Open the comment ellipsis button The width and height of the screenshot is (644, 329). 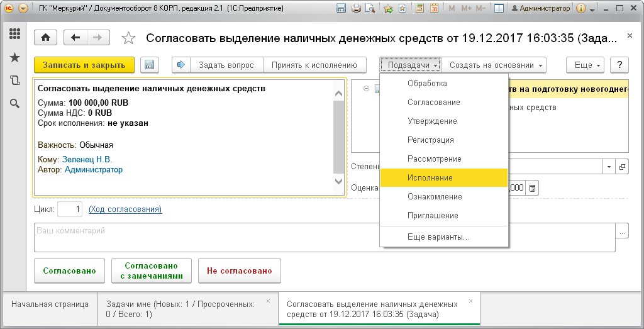(x=622, y=231)
